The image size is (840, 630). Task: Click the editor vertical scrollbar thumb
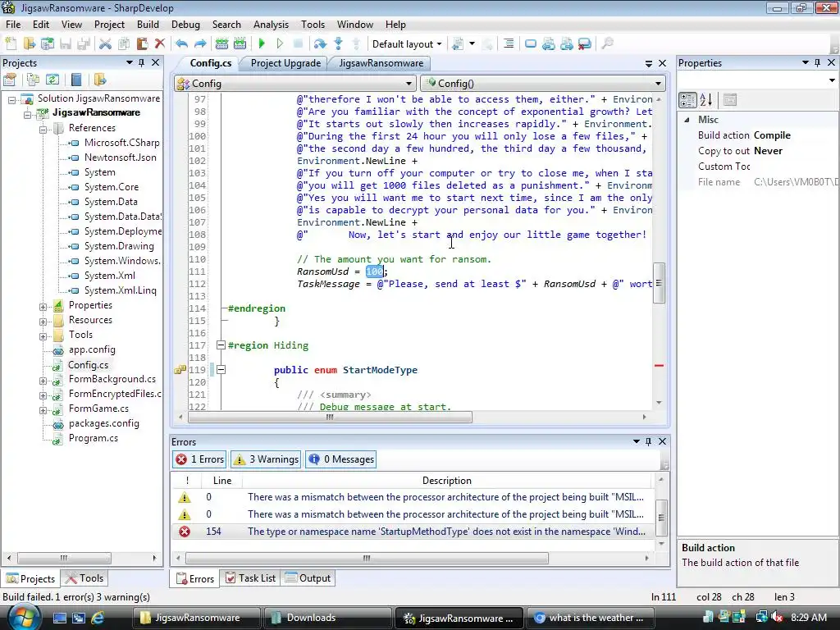(x=659, y=283)
